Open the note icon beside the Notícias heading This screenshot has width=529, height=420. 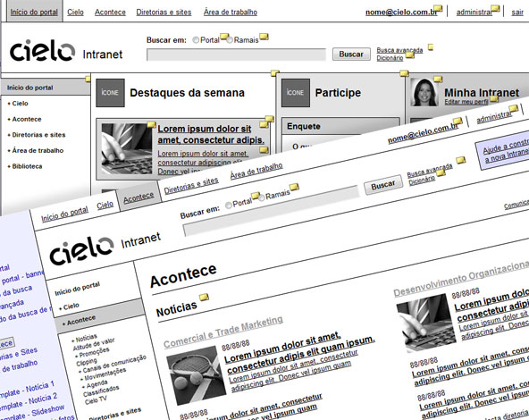pyautogui.click(x=204, y=297)
